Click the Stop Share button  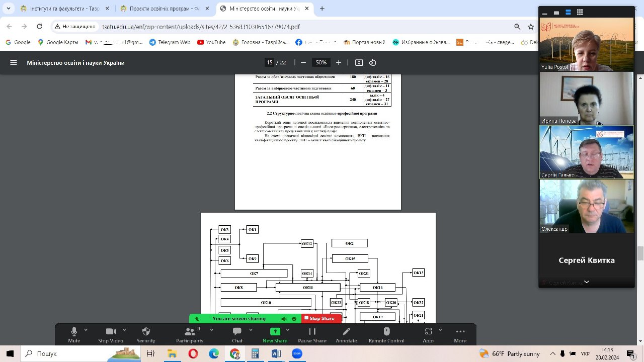[319, 319]
